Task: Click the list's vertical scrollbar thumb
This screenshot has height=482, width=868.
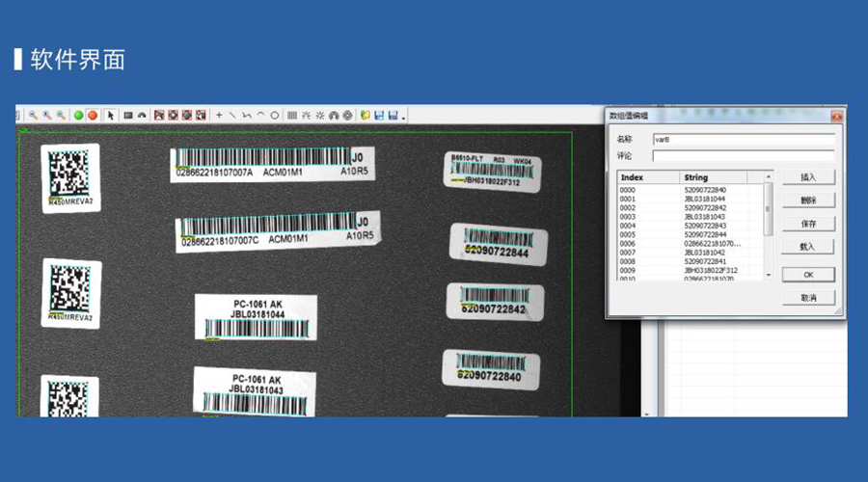Action: coord(769,208)
